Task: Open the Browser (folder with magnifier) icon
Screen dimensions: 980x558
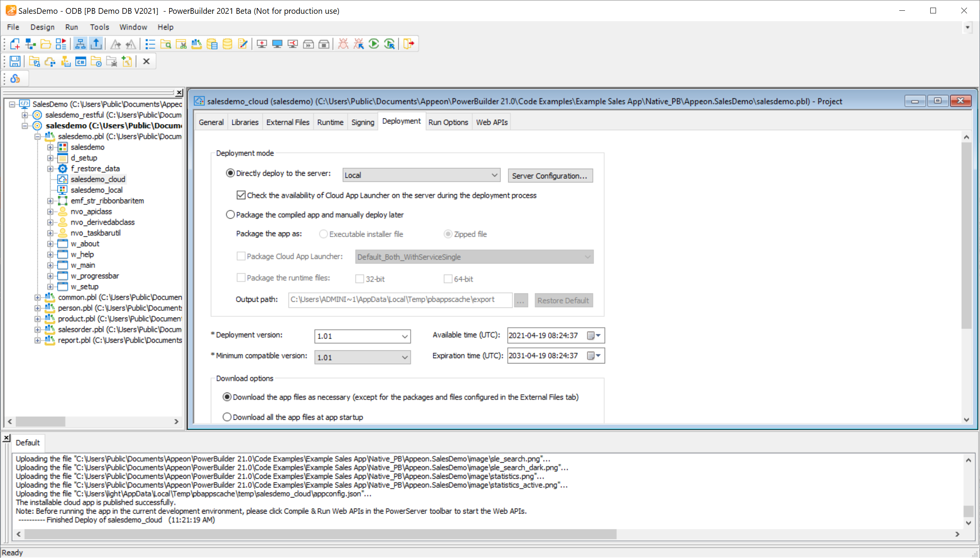Action: pyautogui.click(x=165, y=44)
